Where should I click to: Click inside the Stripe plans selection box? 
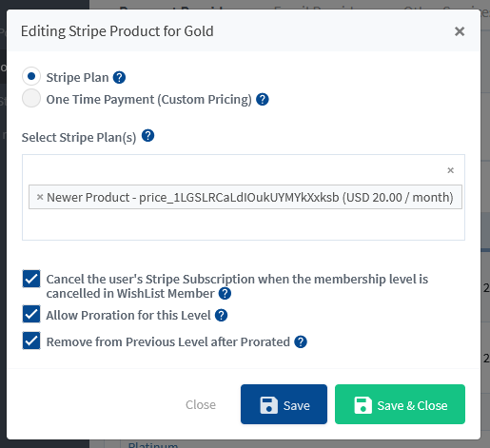(244, 197)
